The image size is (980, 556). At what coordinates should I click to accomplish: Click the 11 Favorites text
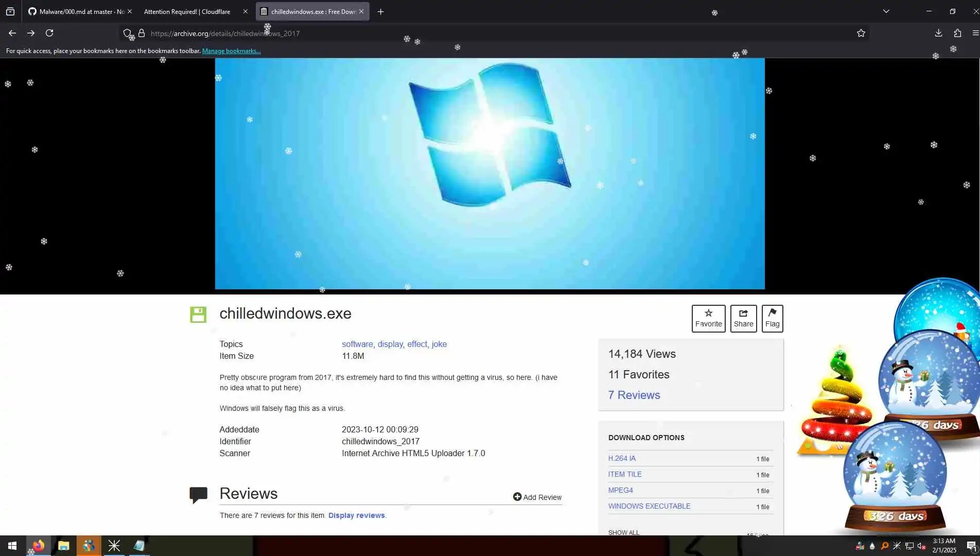[x=639, y=374]
